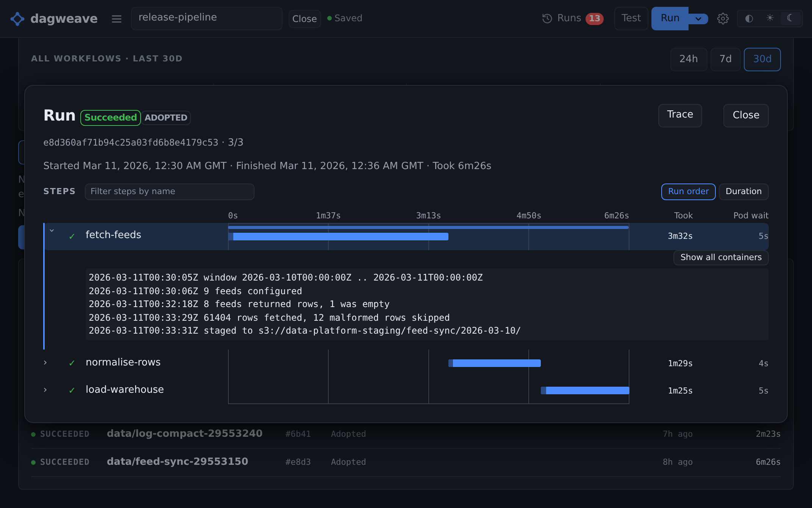
Task: Click the #e8d3 run hash
Action: click(298, 462)
